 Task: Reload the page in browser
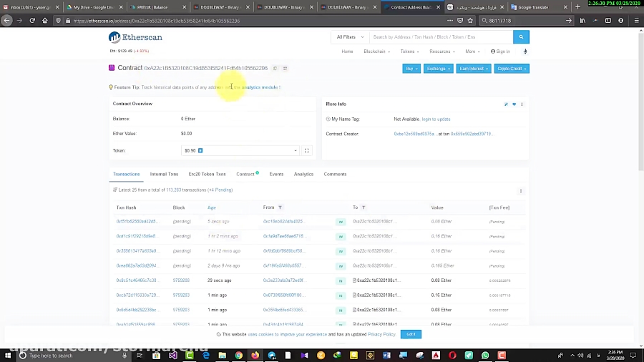(32, 21)
